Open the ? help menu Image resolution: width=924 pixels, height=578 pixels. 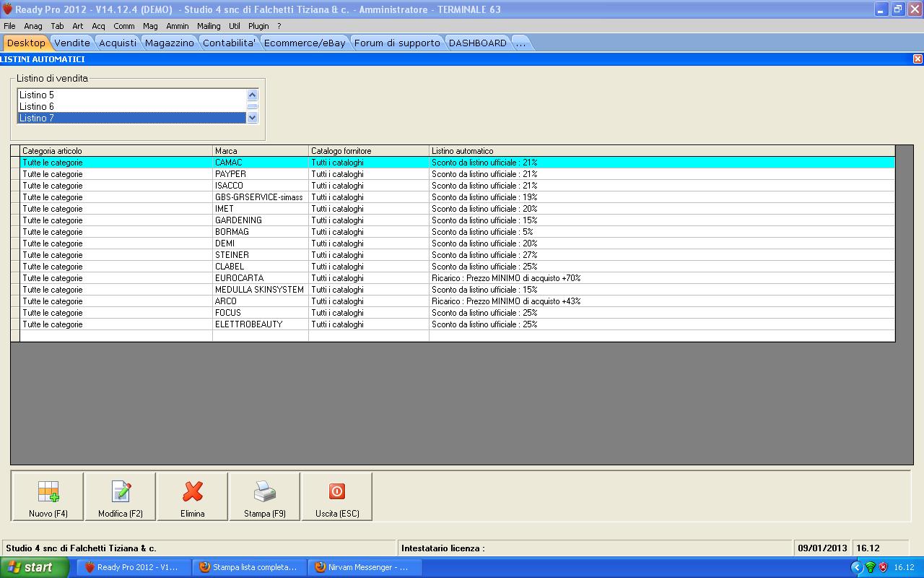coord(279,26)
